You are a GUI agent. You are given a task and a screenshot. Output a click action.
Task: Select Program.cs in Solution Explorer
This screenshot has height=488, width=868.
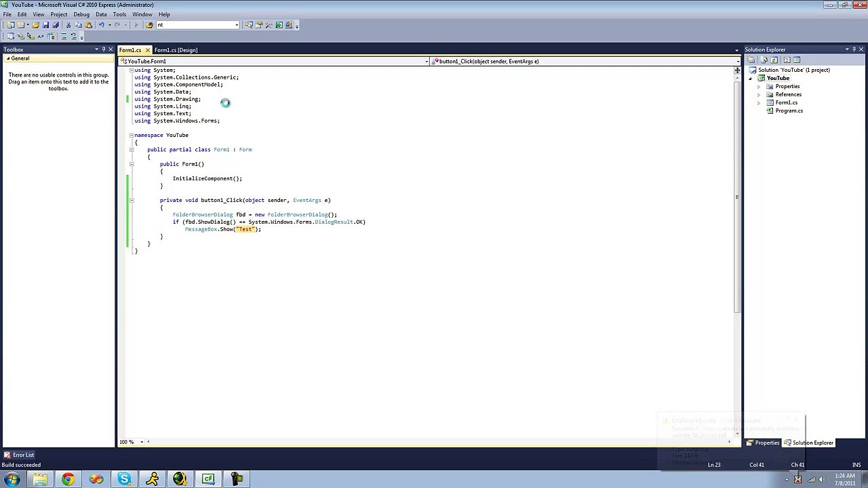pyautogui.click(x=789, y=111)
